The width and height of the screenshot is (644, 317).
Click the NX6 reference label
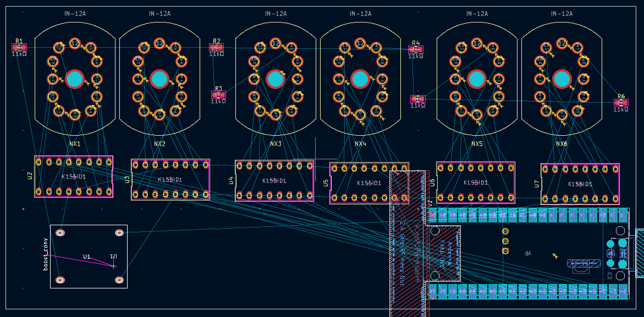pyautogui.click(x=562, y=144)
